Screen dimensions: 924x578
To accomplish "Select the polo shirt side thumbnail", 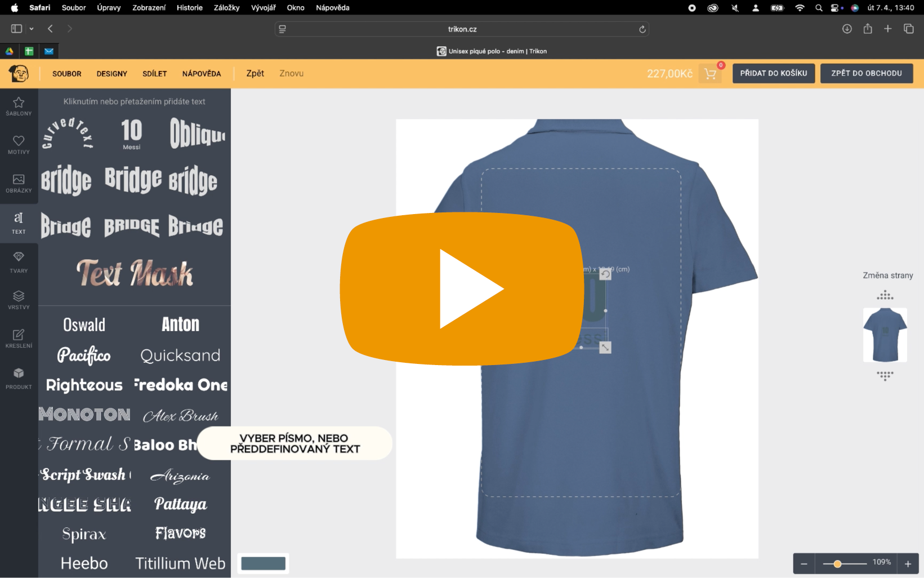I will 885,335.
